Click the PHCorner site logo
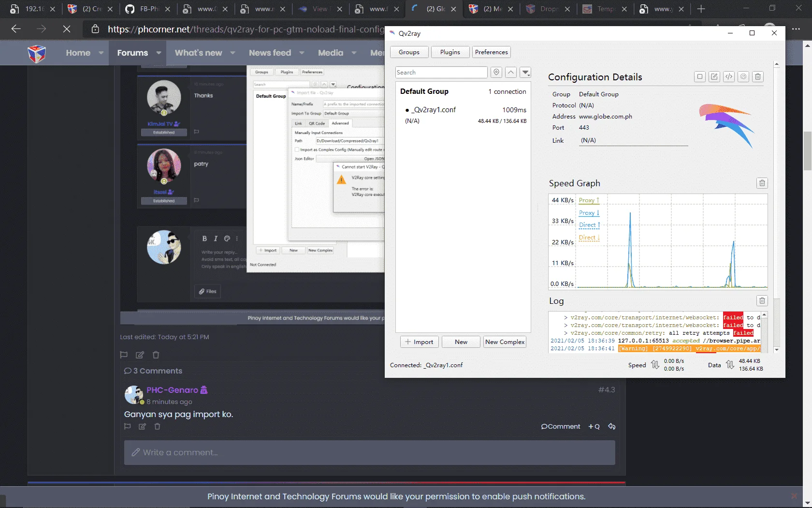The height and width of the screenshot is (508, 812). [x=37, y=53]
